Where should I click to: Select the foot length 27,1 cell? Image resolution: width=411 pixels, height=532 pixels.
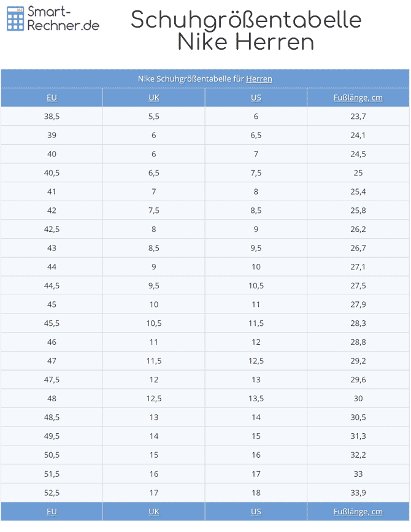point(358,267)
